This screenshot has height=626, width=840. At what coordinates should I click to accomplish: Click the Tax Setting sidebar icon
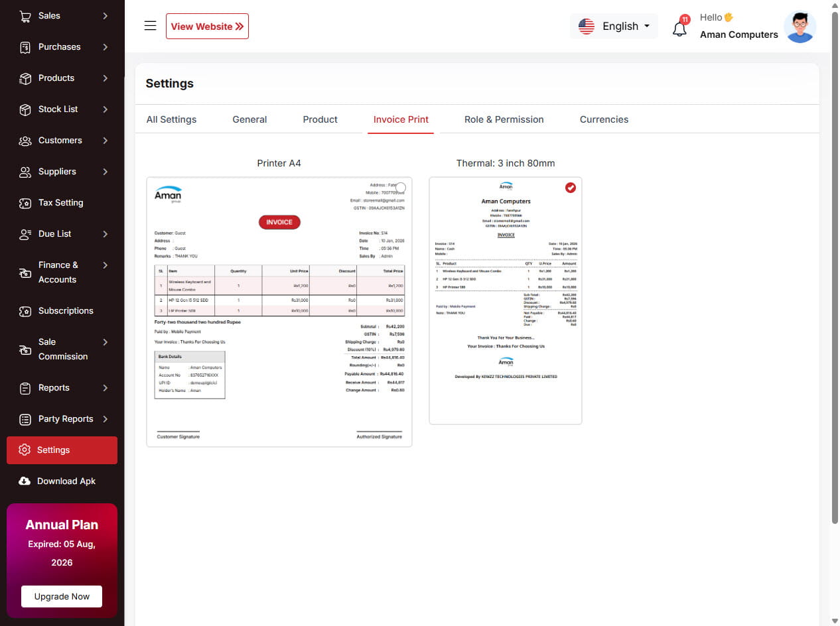[25, 203]
